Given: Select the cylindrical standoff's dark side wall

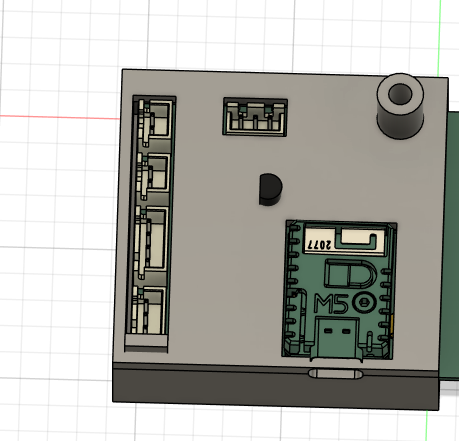Looking at the screenshot, I should 400,125.
